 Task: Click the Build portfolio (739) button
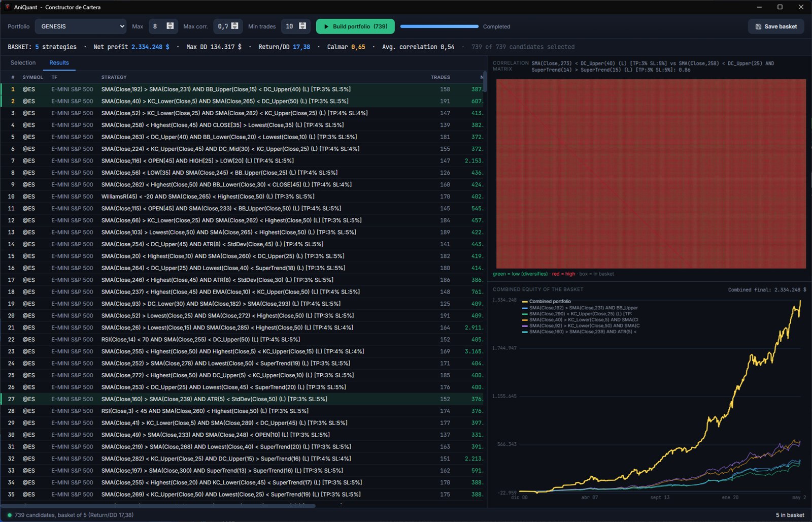pos(355,26)
